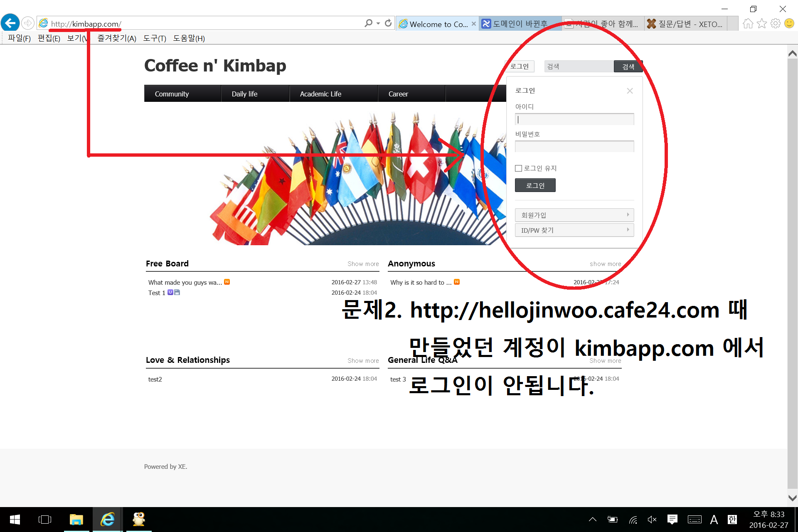The height and width of the screenshot is (532, 798).
Task: Click 'Show more' for the Free Board
Action: coord(363,264)
